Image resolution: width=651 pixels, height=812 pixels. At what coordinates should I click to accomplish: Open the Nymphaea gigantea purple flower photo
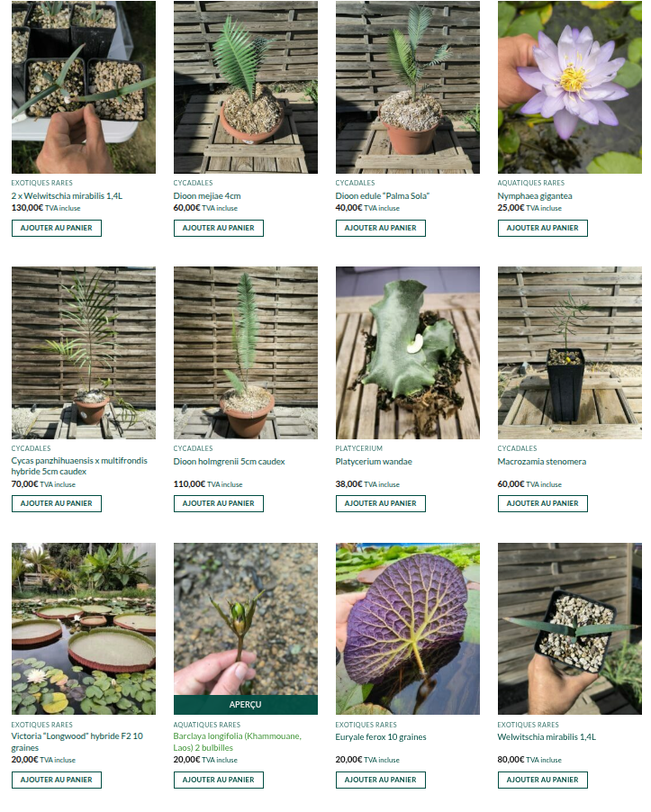[570, 87]
